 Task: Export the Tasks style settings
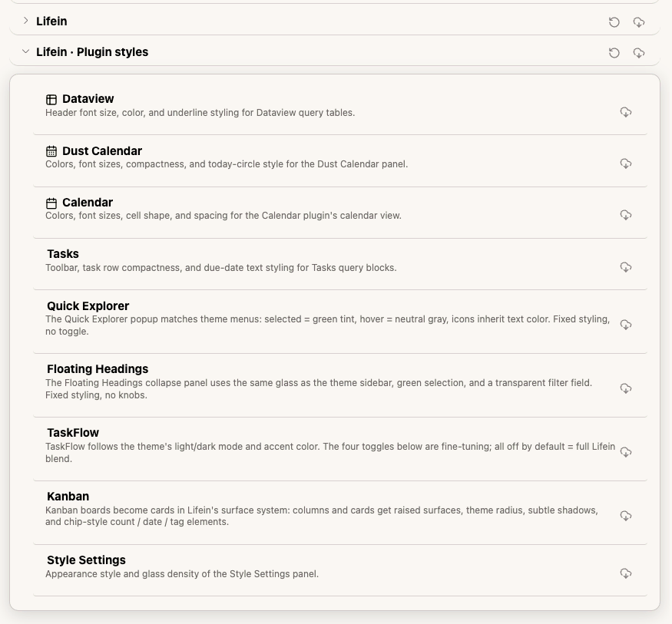click(x=626, y=267)
